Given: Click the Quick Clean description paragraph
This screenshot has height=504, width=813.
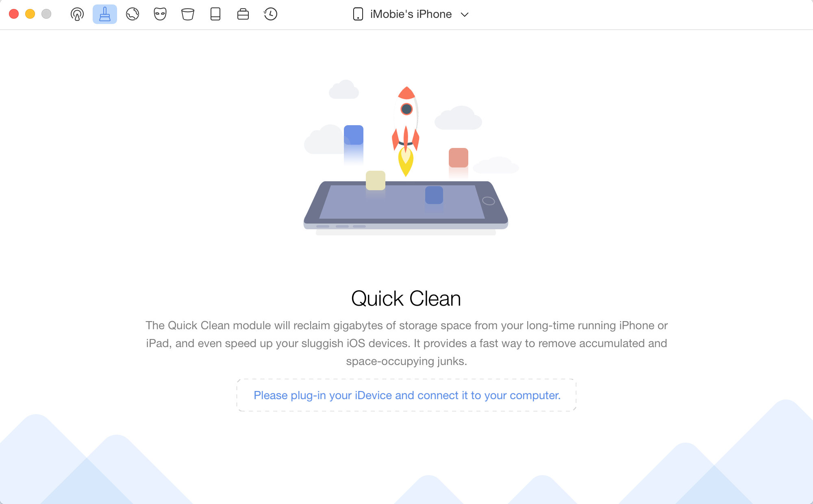Looking at the screenshot, I should [x=406, y=343].
